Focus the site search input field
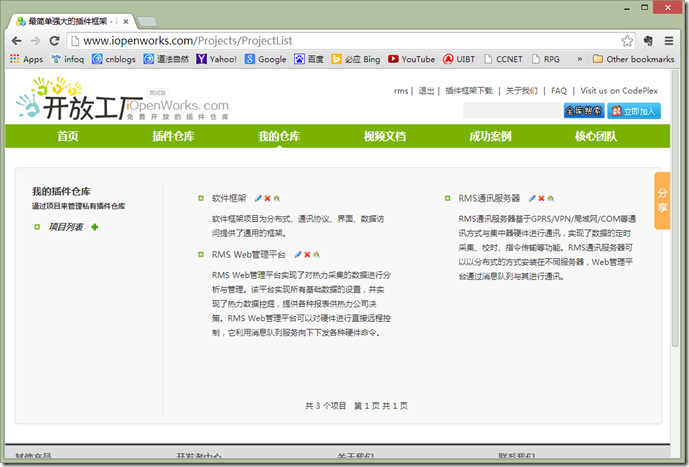 512,111
